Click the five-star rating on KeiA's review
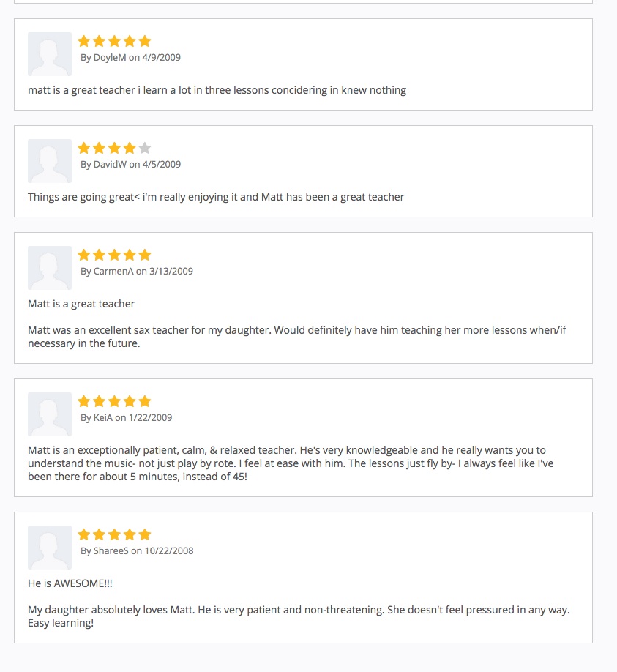This screenshot has width=617, height=672. coord(114,401)
